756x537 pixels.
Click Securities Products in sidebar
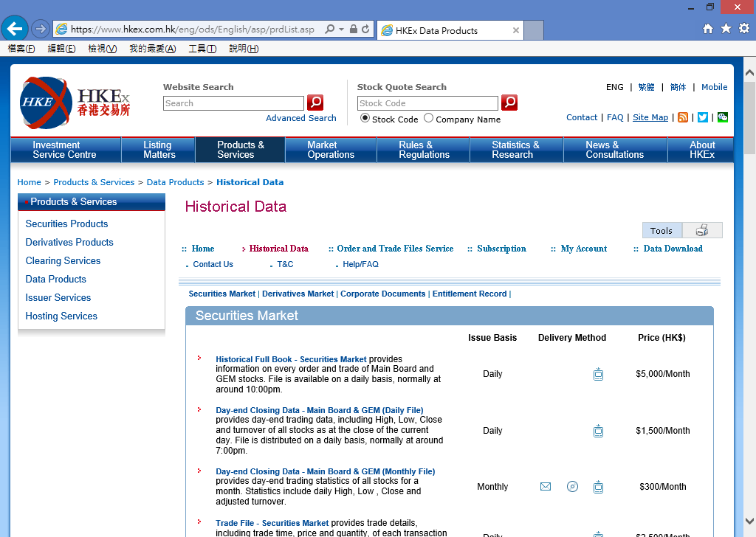click(x=66, y=224)
